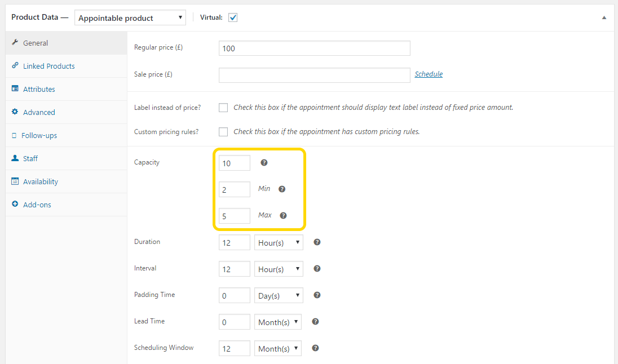Enable Custom pricing rules checkbox
The height and width of the screenshot is (364, 618).
223,132
